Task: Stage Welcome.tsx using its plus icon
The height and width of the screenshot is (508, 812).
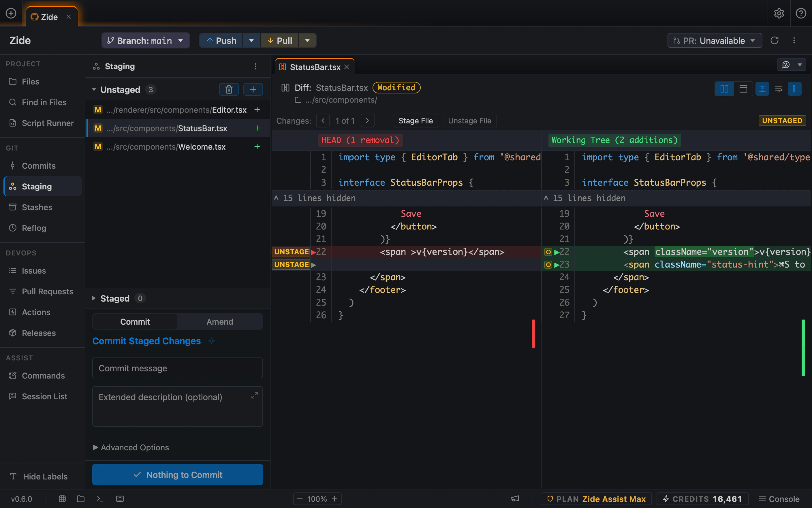Action: [x=257, y=146]
